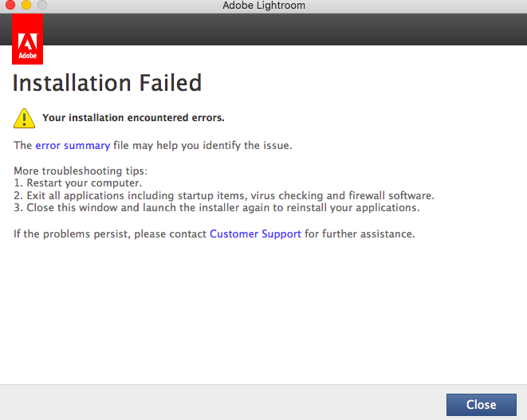This screenshot has height=420, width=527.
Task: Click the 'Exit all applications' tip line
Action: [x=224, y=195]
